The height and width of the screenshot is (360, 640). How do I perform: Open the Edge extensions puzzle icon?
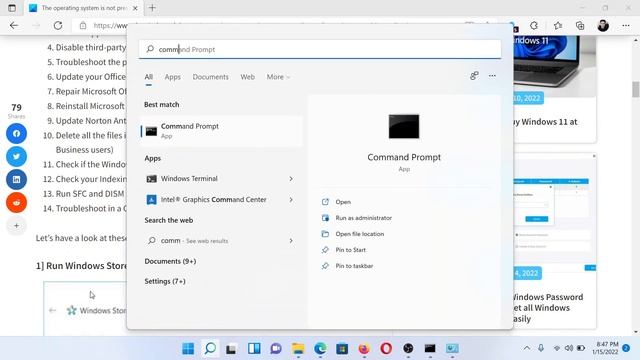(533, 25)
